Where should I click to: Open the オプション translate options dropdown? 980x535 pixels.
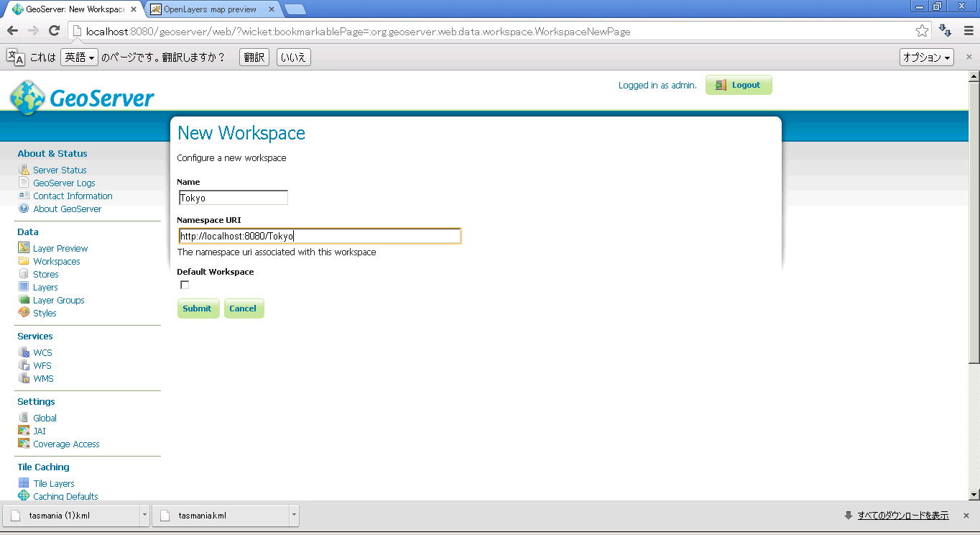926,58
